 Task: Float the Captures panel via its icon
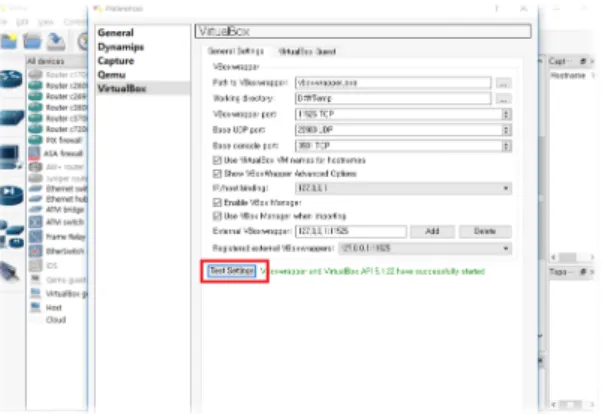pyautogui.click(x=583, y=61)
